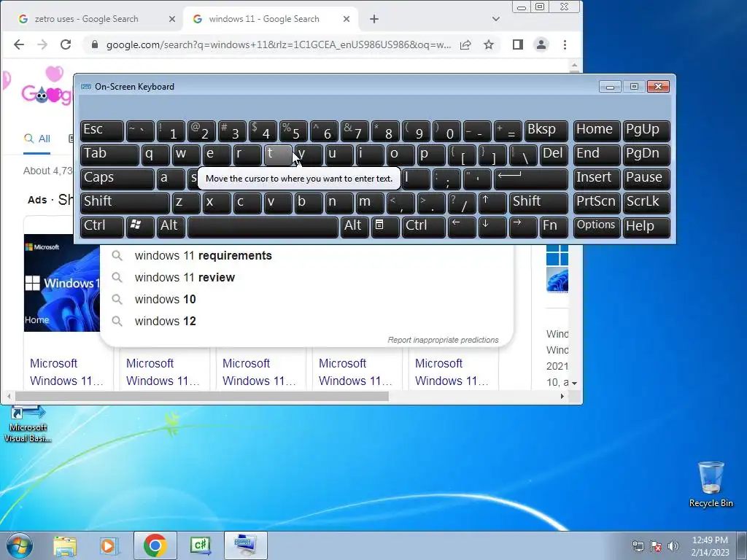Toggle the Fn key
Viewport: 747px width, 560px height.
tap(554, 227)
